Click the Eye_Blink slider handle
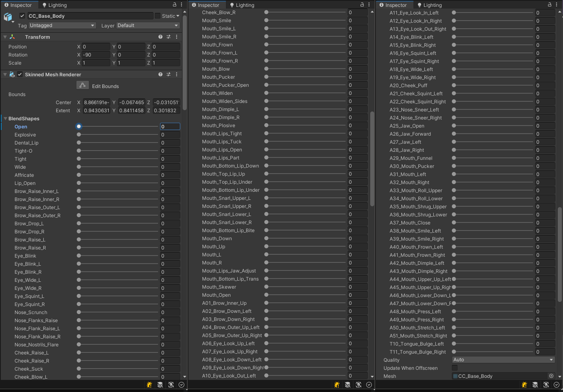The image size is (563, 392). 79,256
